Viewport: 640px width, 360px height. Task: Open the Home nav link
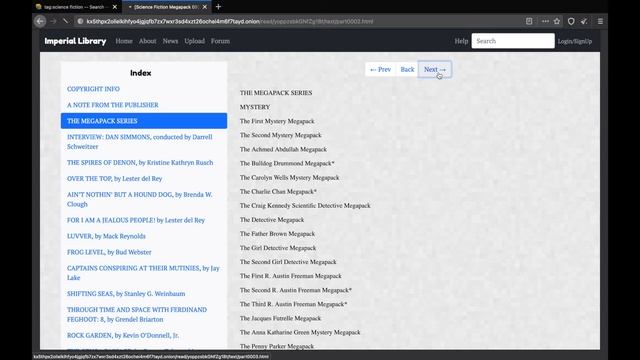click(x=124, y=41)
